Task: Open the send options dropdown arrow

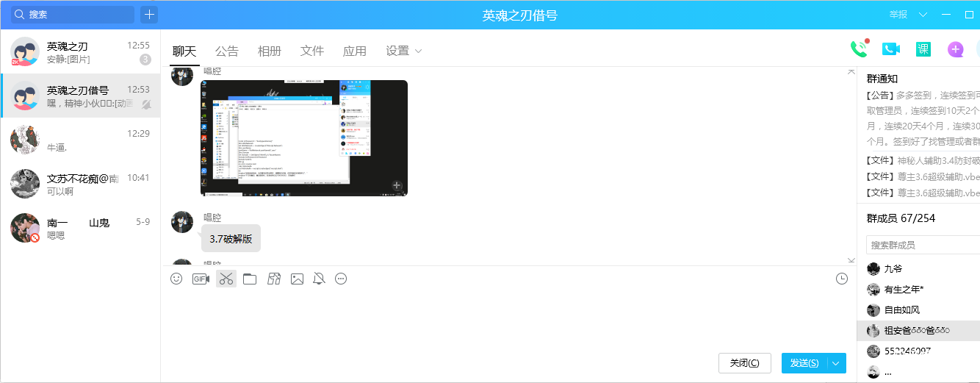Action: click(837, 363)
